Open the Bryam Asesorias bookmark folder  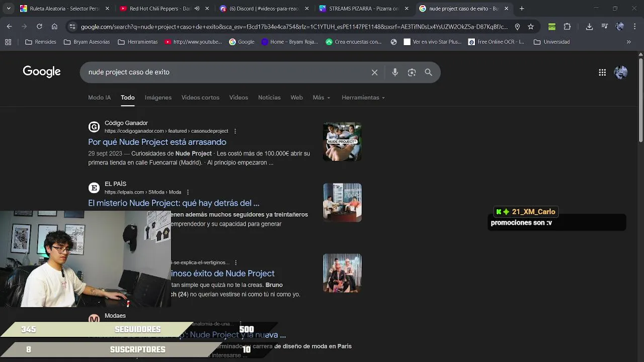tap(87, 42)
